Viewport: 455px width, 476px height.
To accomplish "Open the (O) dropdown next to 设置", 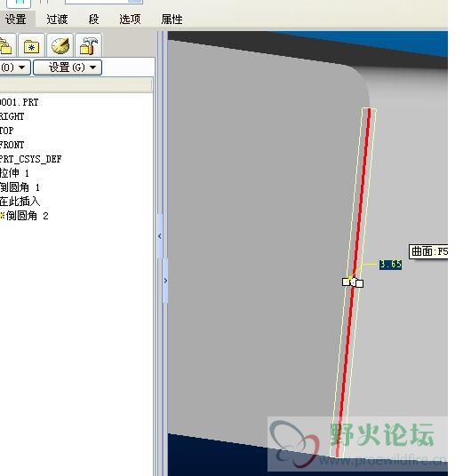I will (x=14, y=67).
